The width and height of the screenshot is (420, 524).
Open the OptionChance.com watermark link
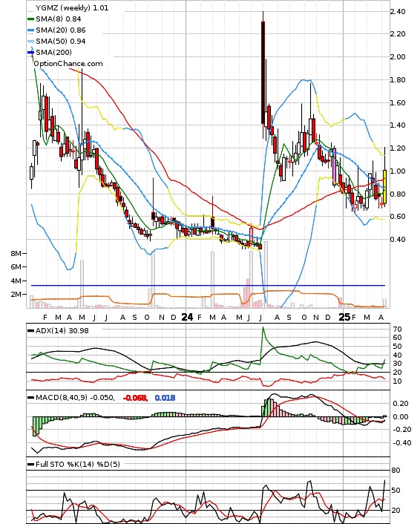tap(68, 64)
